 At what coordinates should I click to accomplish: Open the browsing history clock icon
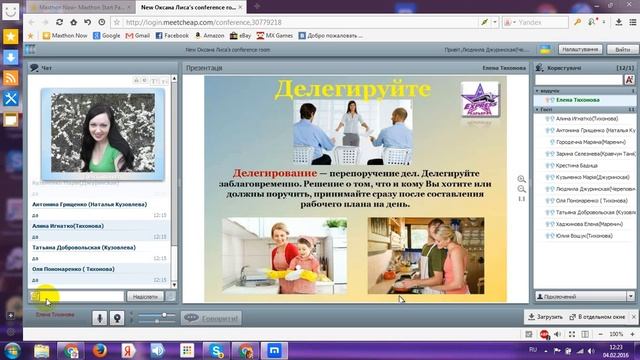click(102, 22)
